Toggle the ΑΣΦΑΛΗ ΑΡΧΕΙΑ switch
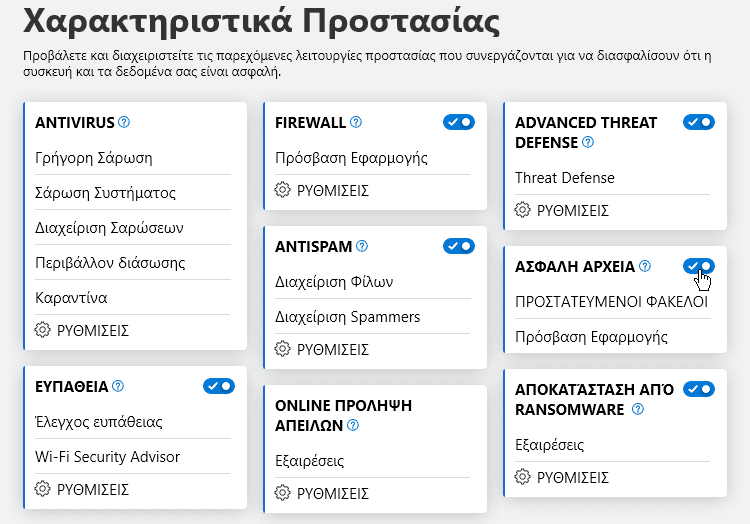The height and width of the screenshot is (524, 750). [699, 266]
